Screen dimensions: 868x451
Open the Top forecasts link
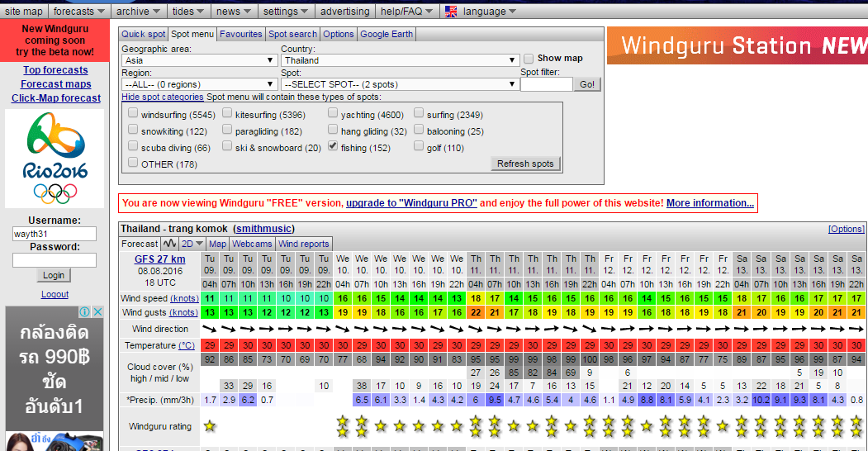coord(55,69)
